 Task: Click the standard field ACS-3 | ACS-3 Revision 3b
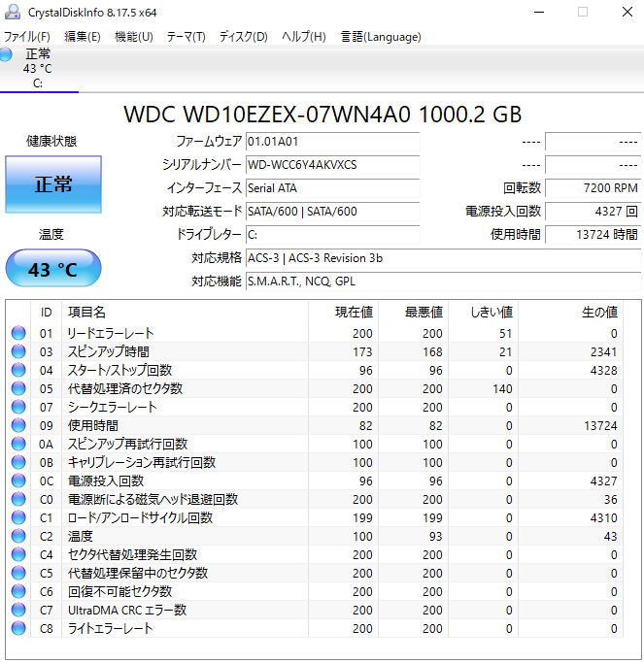444,258
